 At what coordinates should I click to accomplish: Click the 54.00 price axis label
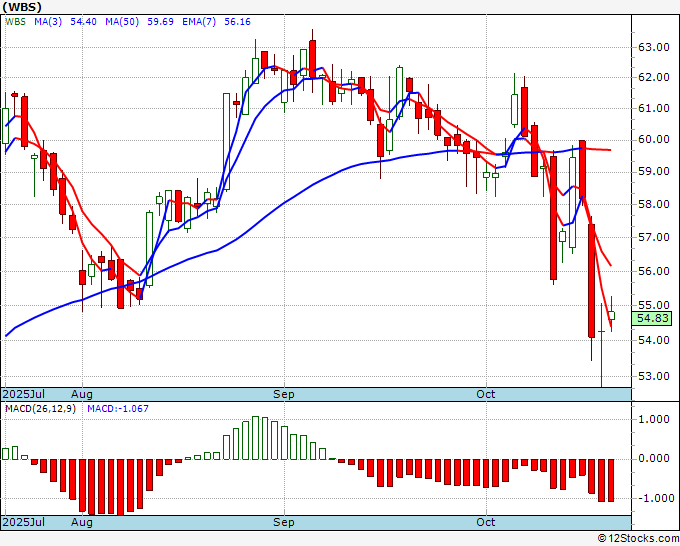[x=654, y=340]
